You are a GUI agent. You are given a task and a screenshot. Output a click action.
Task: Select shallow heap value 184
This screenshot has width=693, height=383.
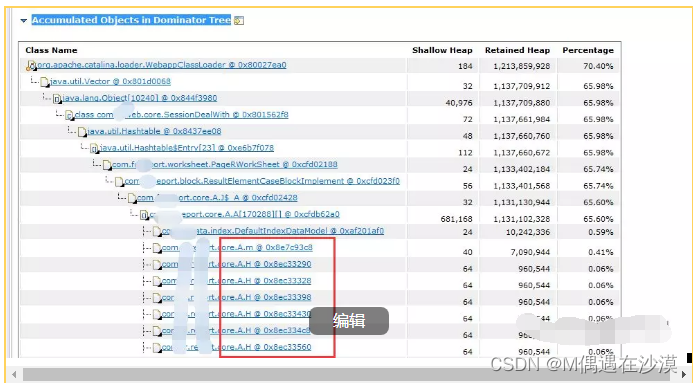(x=465, y=66)
